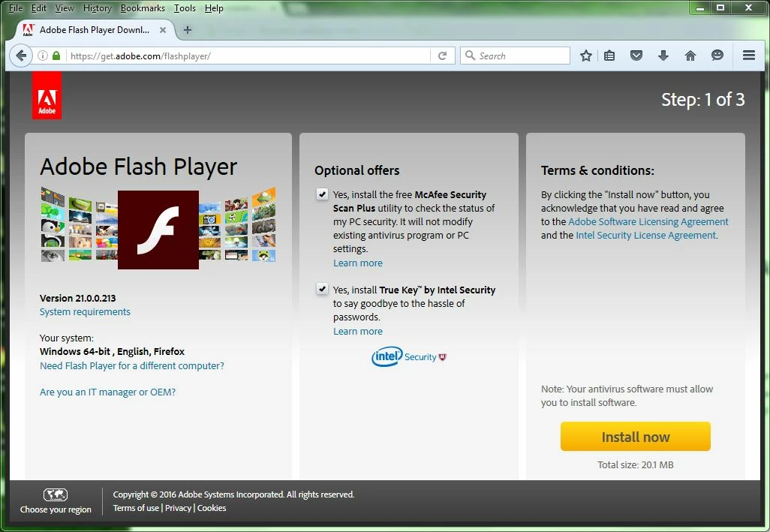Reload the page with the refresh icon
This screenshot has width=770, height=532.
[x=443, y=56]
